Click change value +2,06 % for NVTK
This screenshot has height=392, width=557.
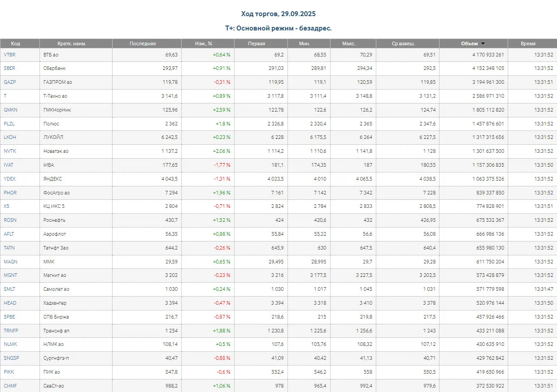pos(222,151)
